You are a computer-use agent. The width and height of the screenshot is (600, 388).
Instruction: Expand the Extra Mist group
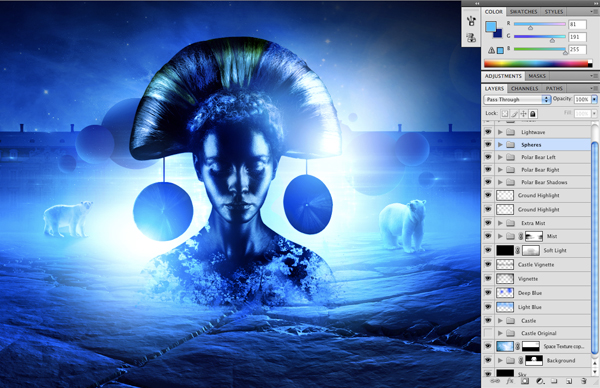500,223
